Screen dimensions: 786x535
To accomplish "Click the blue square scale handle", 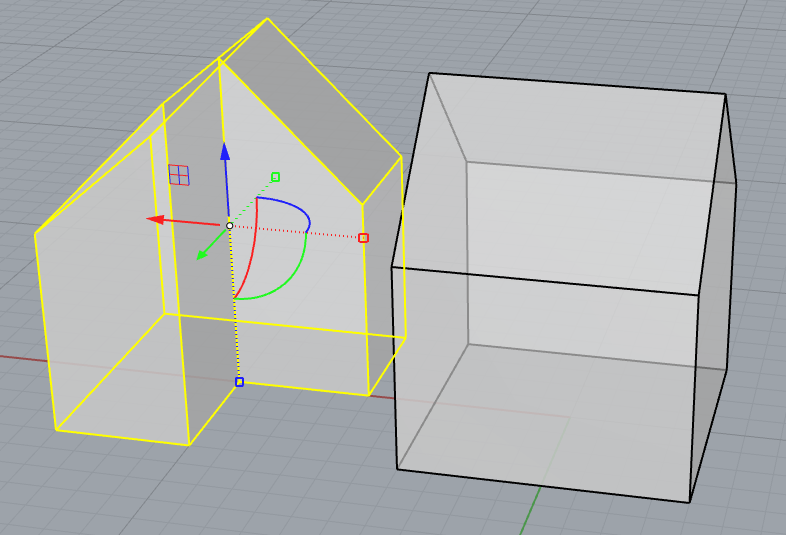I will (239, 382).
